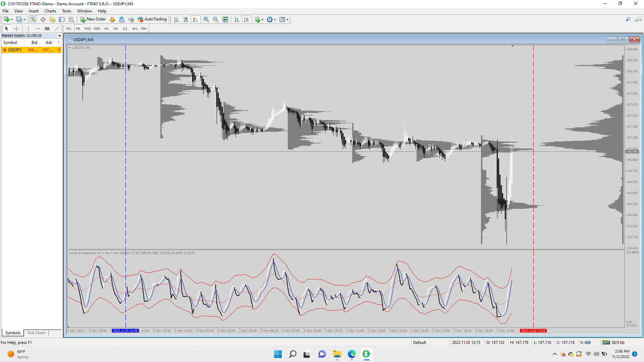Open Microsoft Edge from the taskbar
The image size is (644, 362).
[352, 354]
